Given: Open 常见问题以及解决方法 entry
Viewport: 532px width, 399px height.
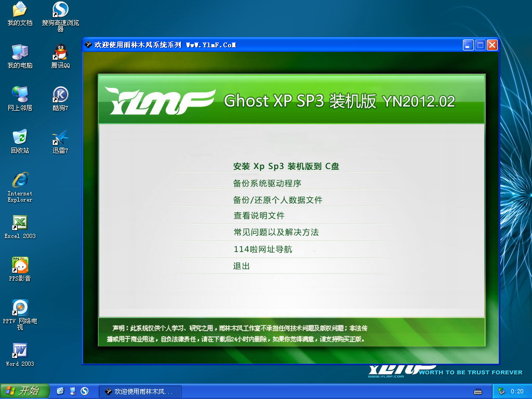Looking at the screenshot, I should (x=276, y=232).
